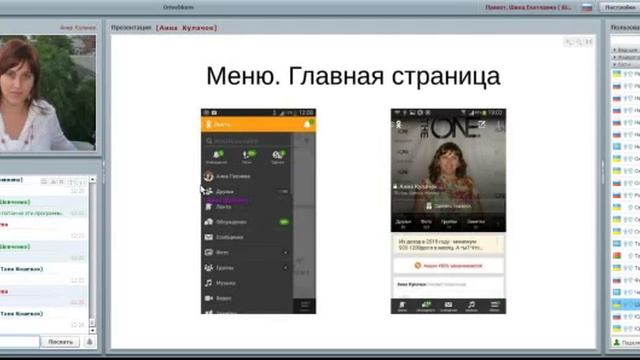The image size is (640, 360).
Task: Click the Друзья friends item in left phone menu
Action: 247,191
